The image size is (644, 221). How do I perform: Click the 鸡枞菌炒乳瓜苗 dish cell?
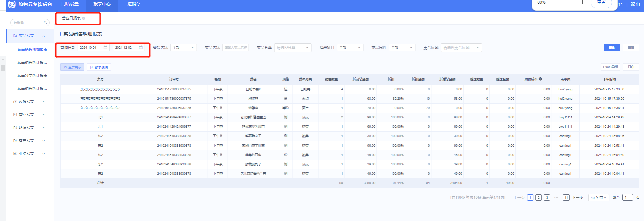coord(253,127)
